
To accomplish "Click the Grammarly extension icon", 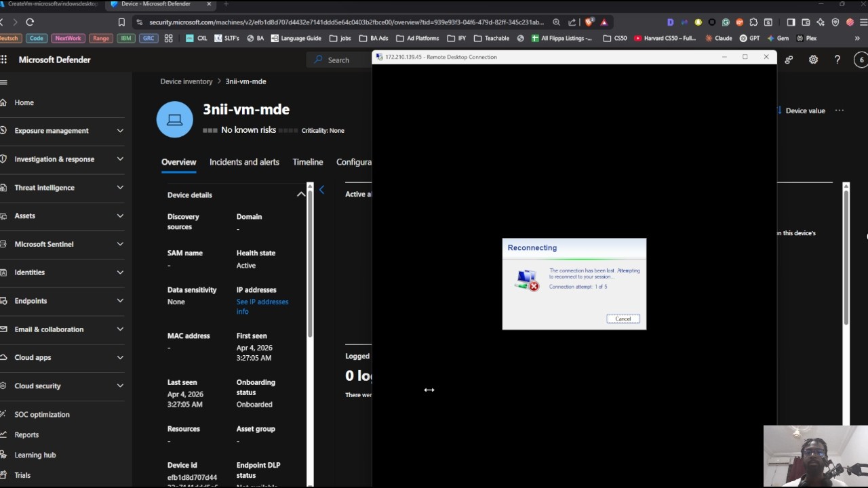I will coord(726,22).
